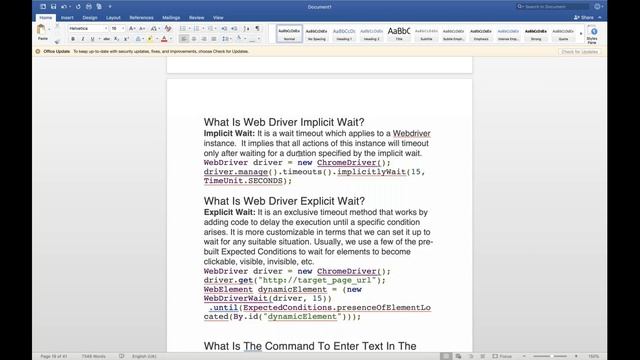Click the Paste clipboard icon
Viewport: 640px width, 360px height.
coord(41,29)
